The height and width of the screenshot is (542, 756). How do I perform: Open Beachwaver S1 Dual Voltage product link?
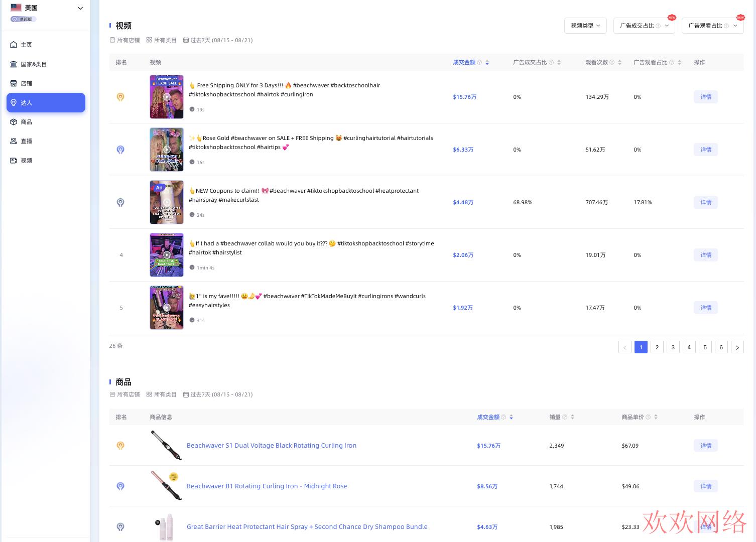click(x=272, y=445)
